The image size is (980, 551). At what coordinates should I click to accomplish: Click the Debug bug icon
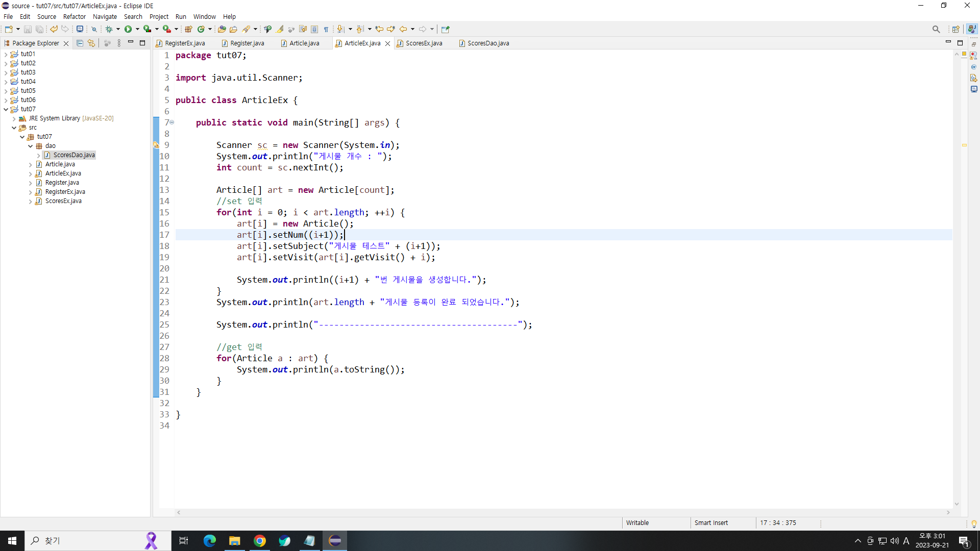coord(109,29)
